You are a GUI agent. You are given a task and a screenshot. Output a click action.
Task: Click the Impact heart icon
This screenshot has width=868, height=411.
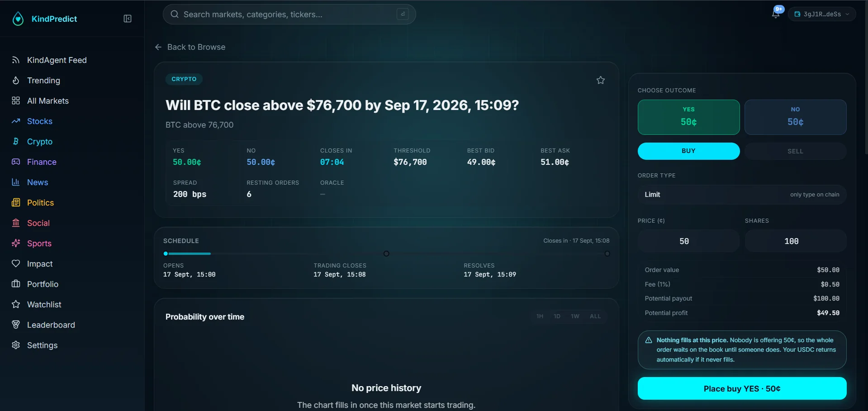pos(16,264)
